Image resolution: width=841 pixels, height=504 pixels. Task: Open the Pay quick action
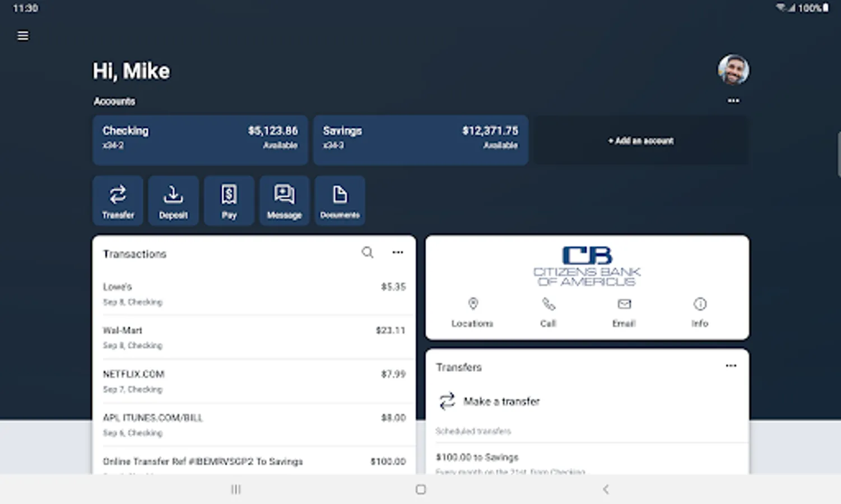coord(229,200)
